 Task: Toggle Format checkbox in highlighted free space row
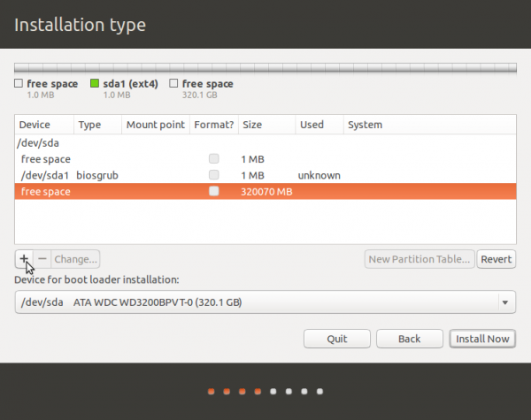[213, 191]
